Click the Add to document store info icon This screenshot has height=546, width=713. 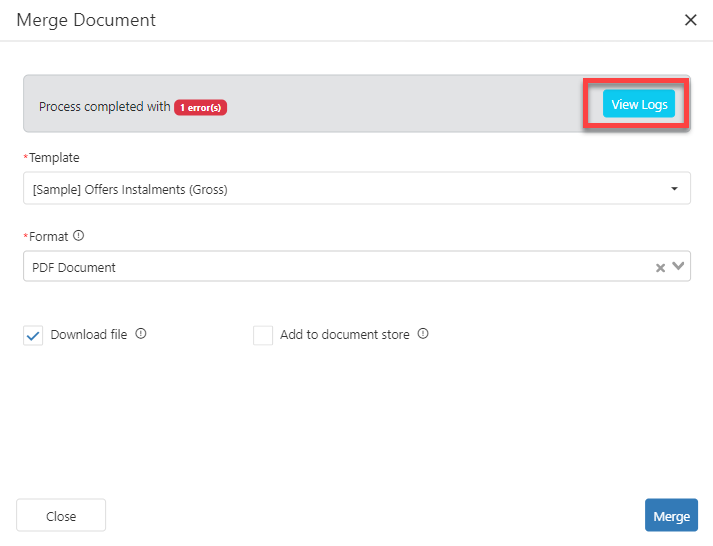[x=423, y=335]
